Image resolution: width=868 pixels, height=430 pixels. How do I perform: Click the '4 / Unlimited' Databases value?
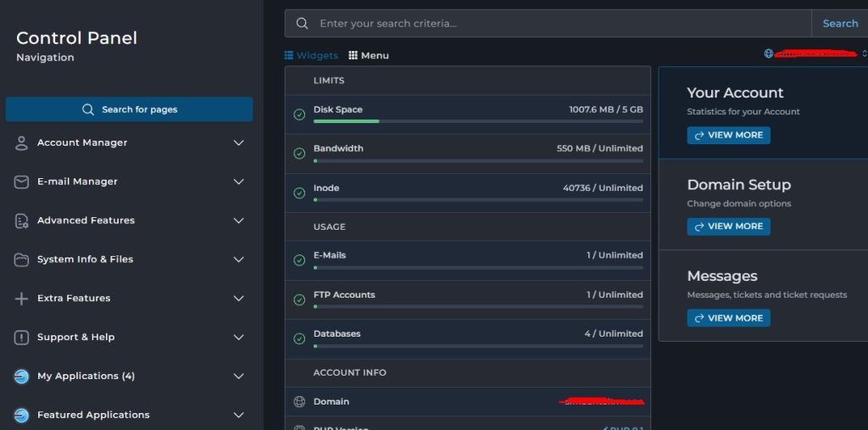[614, 333]
